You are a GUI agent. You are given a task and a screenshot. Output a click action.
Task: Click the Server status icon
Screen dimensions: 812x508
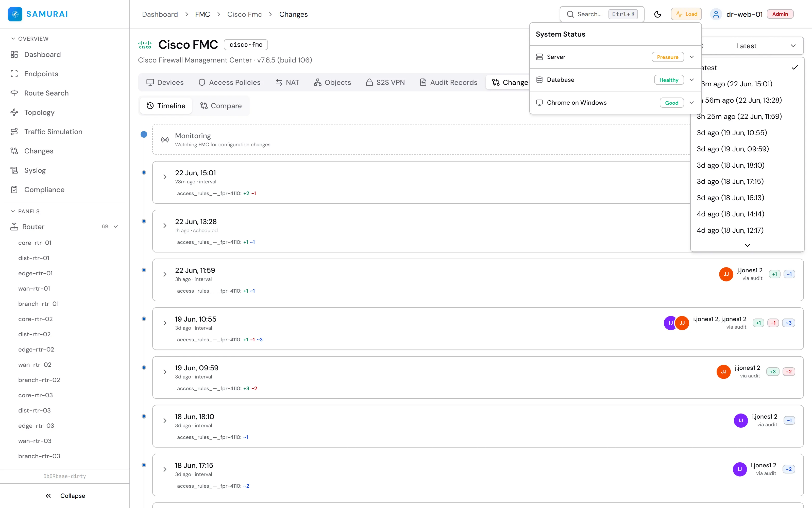(x=539, y=57)
